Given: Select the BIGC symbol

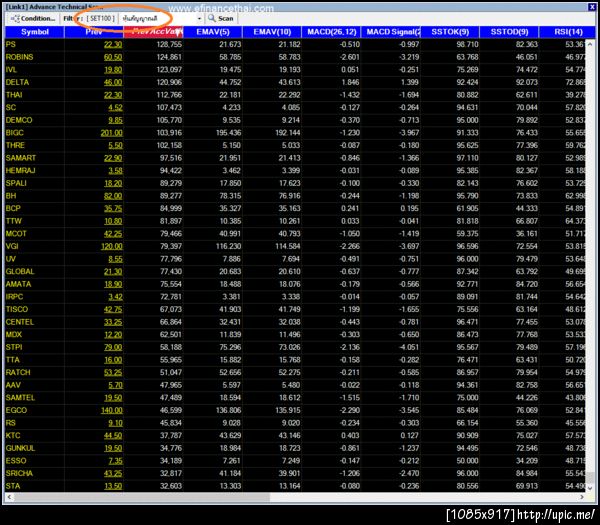Looking at the screenshot, I should [x=15, y=133].
